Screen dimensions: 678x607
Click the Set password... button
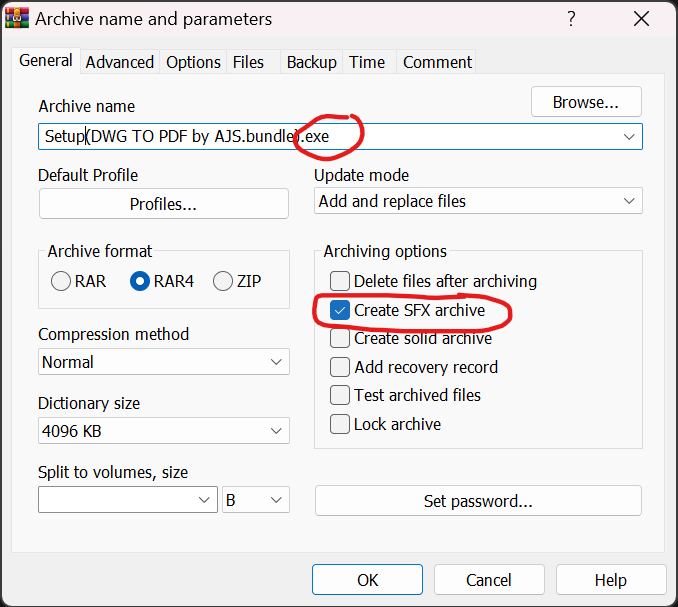click(478, 501)
